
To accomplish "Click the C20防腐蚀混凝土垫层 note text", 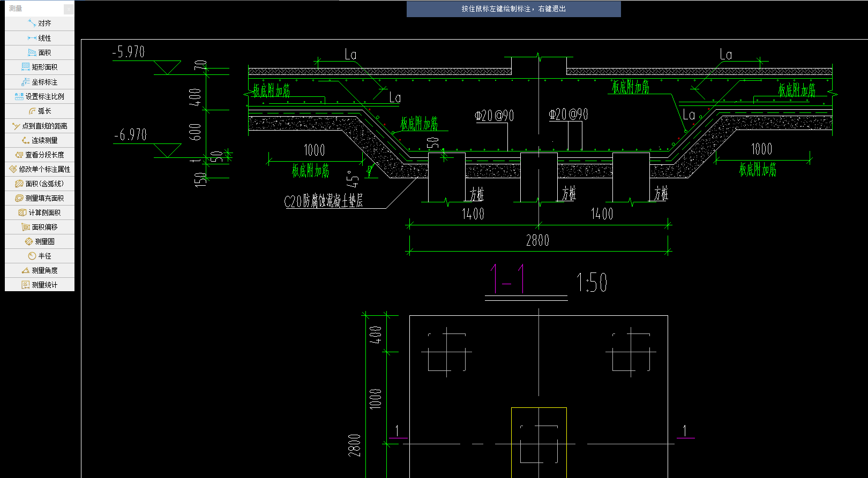I will pos(323,201).
